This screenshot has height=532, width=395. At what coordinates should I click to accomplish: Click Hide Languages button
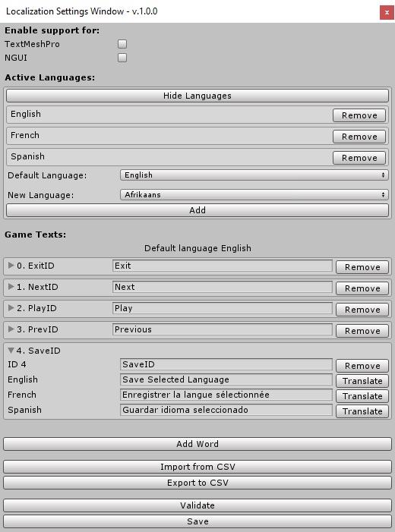coord(197,96)
